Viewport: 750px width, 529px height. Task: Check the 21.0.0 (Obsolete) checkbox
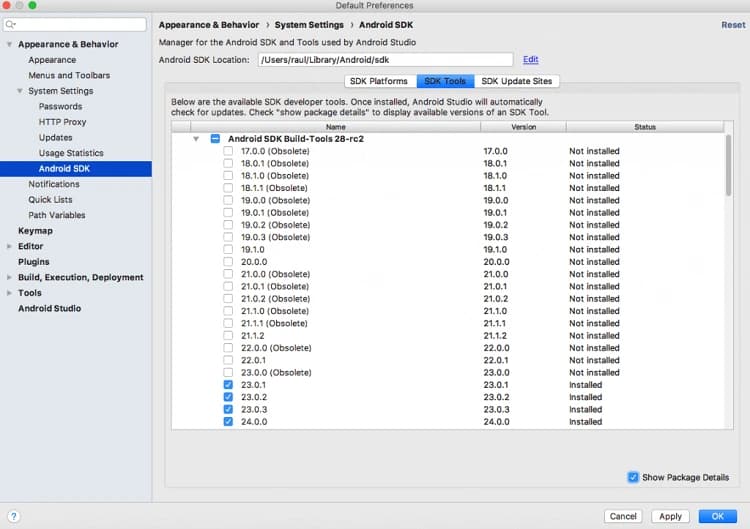pos(228,274)
